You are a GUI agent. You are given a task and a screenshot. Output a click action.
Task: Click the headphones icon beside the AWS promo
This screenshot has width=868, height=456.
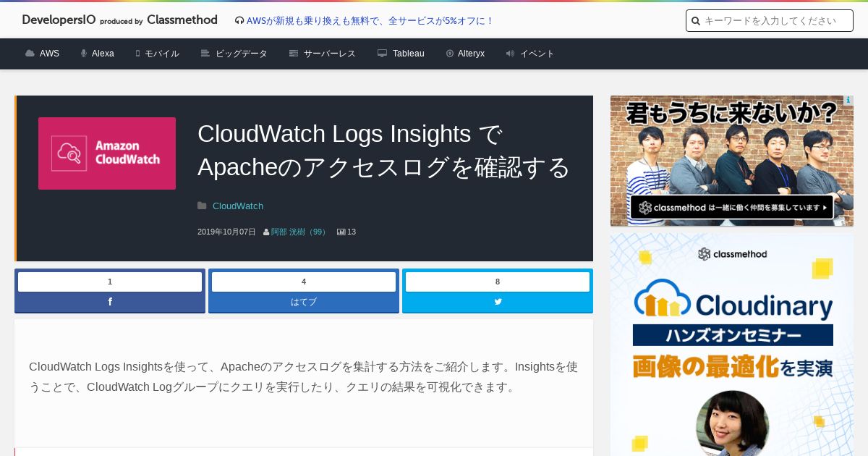(x=239, y=21)
